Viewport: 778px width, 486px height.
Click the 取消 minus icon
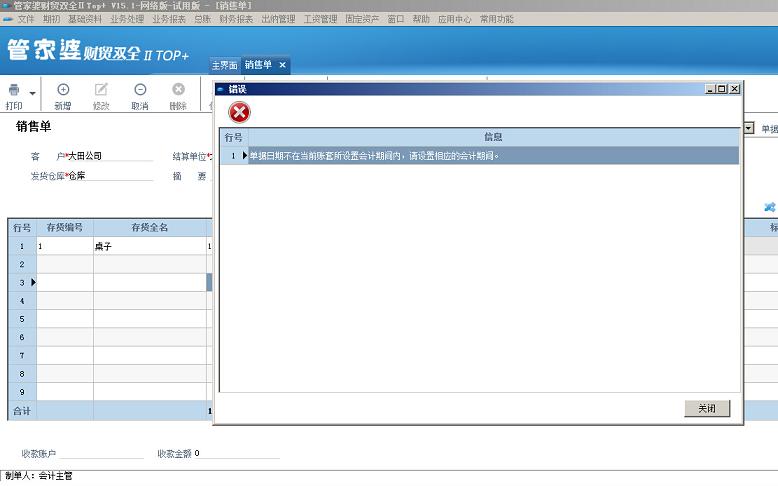[140, 90]
